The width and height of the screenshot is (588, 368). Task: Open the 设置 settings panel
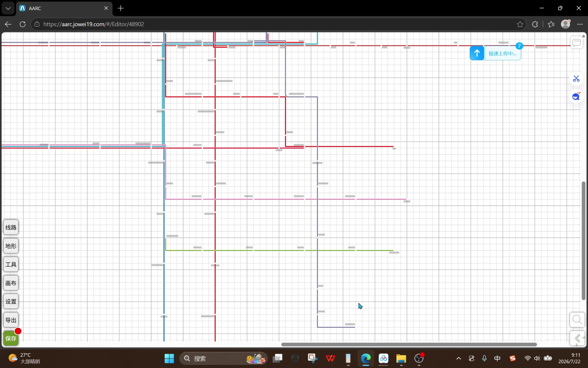click(11, 301)
